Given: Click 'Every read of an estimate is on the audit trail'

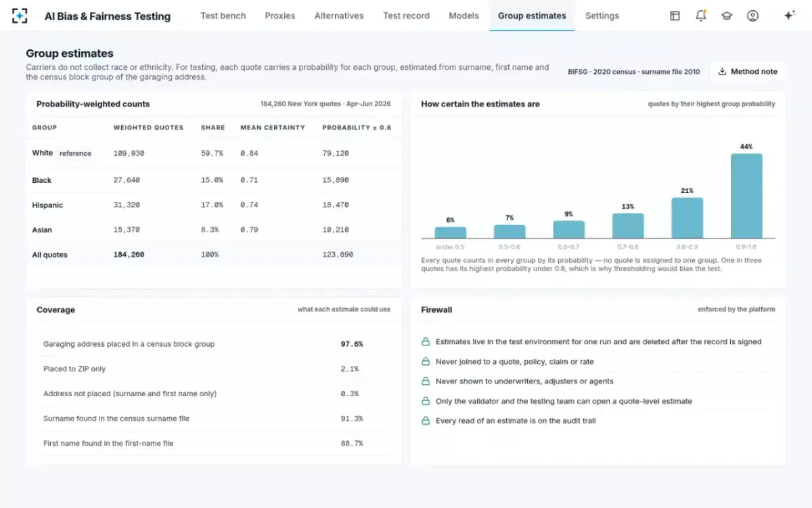Looking at the screenshot, I should 516,421.
